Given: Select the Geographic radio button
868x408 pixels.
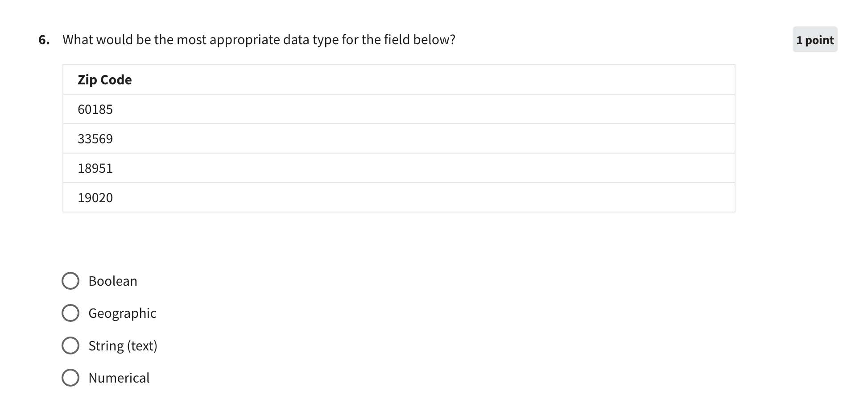Looking at the screenshot, I should click(x=70, y=313).
